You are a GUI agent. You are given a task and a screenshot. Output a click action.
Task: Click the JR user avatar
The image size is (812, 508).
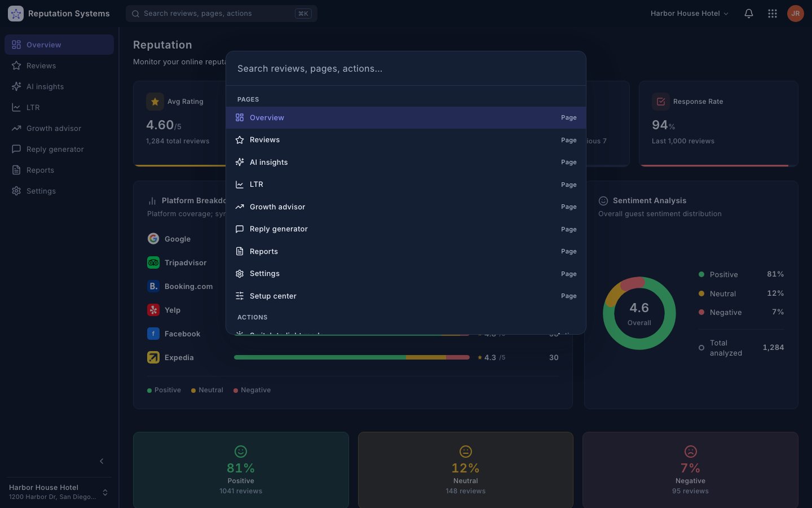tap(796, 14)
